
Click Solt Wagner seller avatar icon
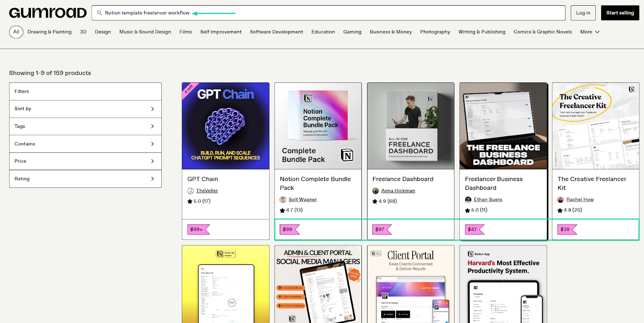283,200
